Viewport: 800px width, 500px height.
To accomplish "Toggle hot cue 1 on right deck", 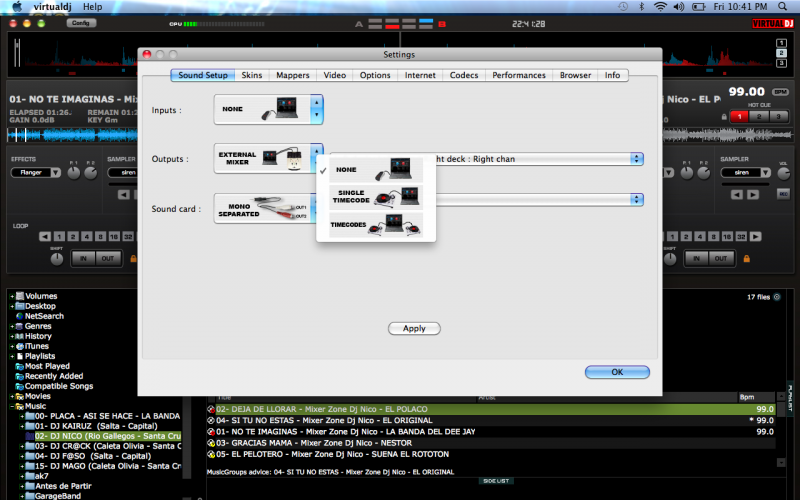I will [x=740, y=117].
